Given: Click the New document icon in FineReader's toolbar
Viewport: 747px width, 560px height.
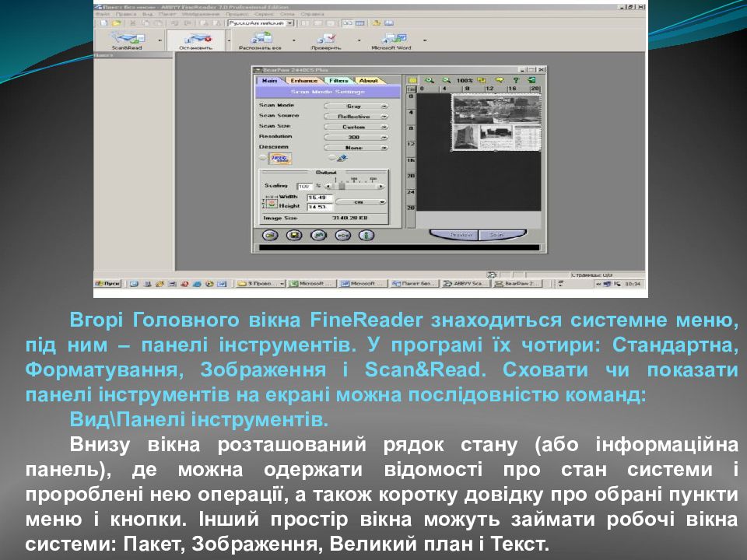Looking at the screenshot, I should 103,23.
